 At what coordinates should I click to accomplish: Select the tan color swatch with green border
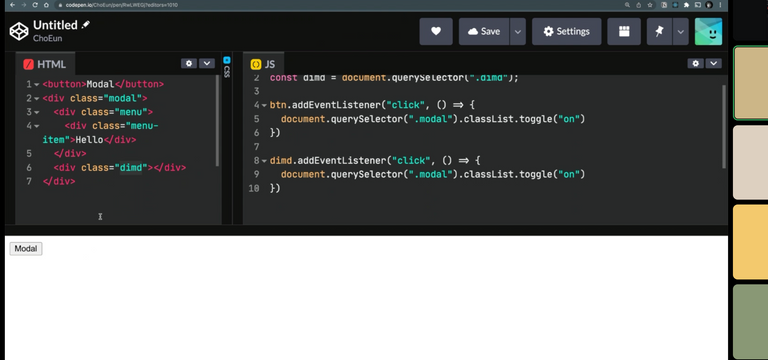(x=751, y=83)
